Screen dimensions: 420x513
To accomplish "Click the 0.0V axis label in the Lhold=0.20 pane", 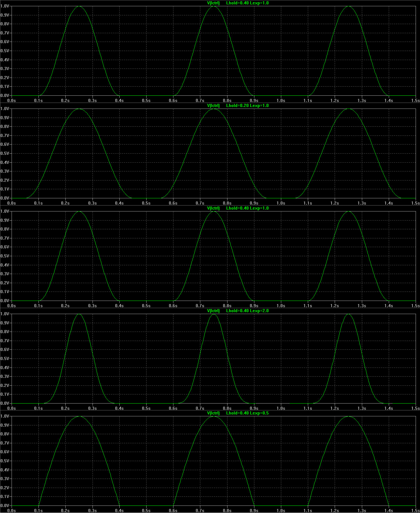I will pos(5,198).
